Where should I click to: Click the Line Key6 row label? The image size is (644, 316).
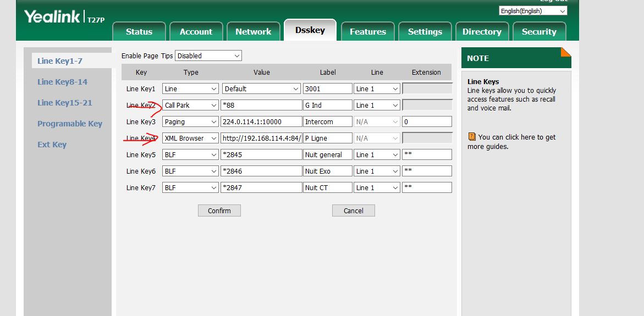pyautogui.click(x=141, y=171)
